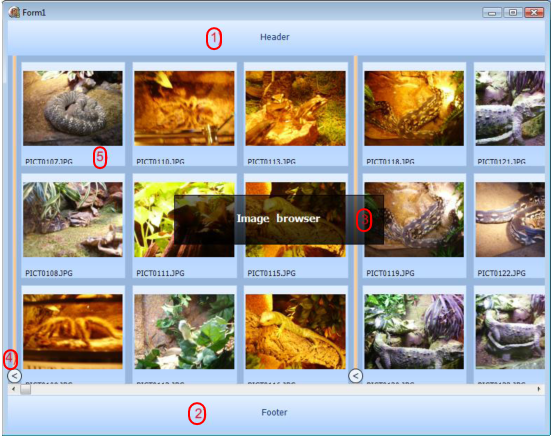Click the horizontal scrollbar right arrow
Screen dimensions: 552x438
pyautogui.click(x=539, y=389)
